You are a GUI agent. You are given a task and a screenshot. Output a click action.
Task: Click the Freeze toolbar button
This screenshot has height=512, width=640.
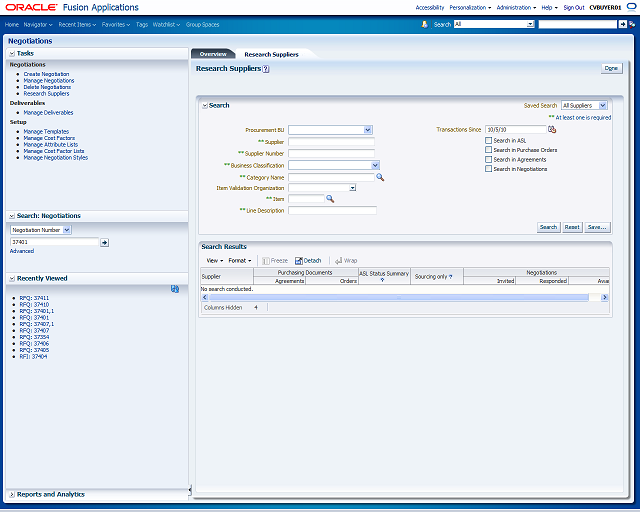point(275,260)
